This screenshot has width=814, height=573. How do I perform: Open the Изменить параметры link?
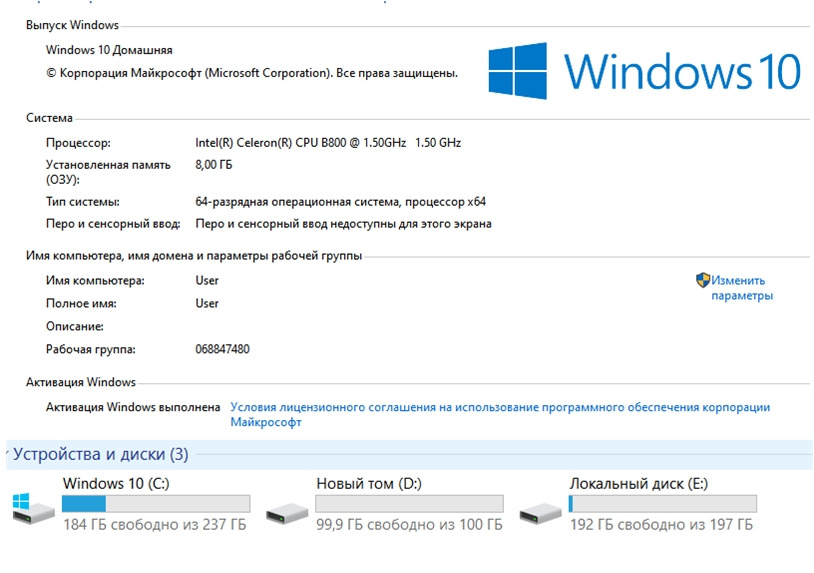(x=741, y=288)
